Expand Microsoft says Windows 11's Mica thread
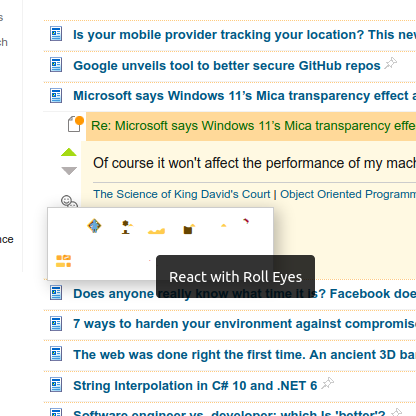This screenshot has height=416, width=416. 244,96
